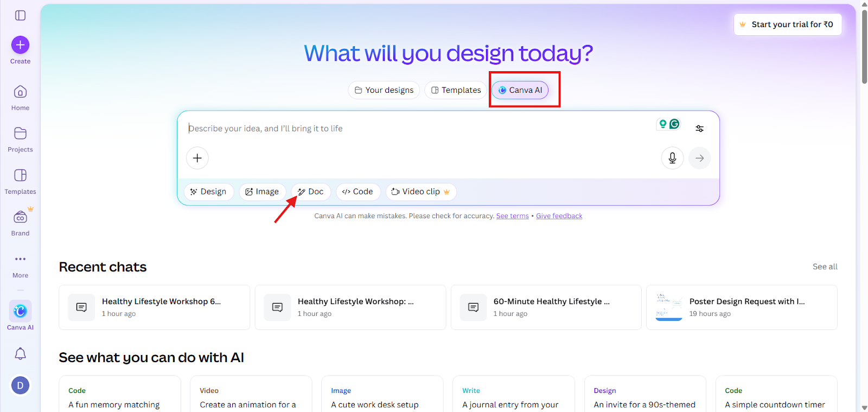Open the Brand kit in sidebar
The height and width of the screenshot is (412, 868).
(x=20, y=223)
